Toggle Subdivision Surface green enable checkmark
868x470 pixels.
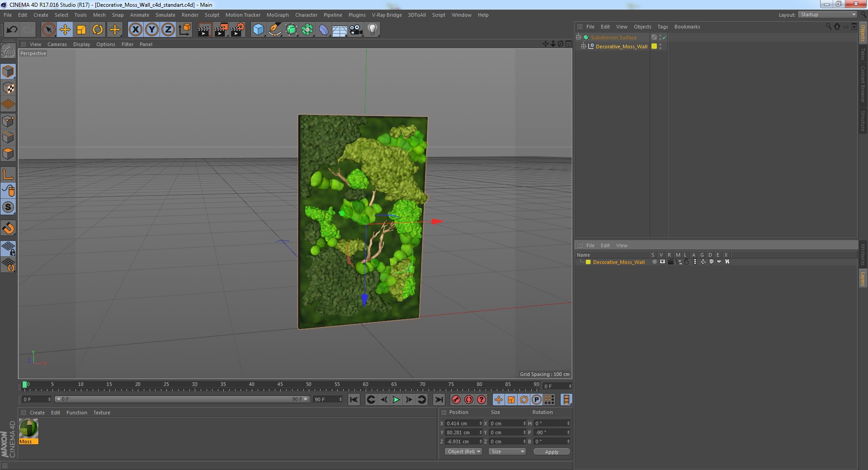(x=665, y=38)
